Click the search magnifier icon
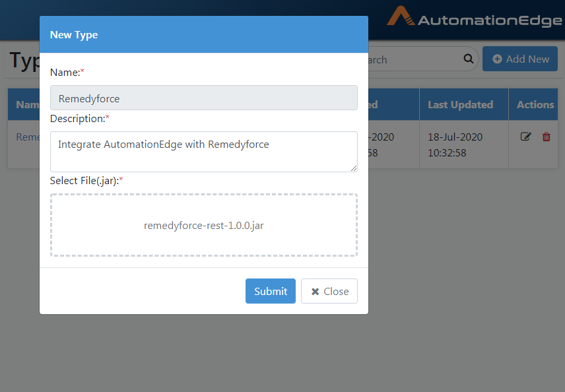 (x=468, y=59)
